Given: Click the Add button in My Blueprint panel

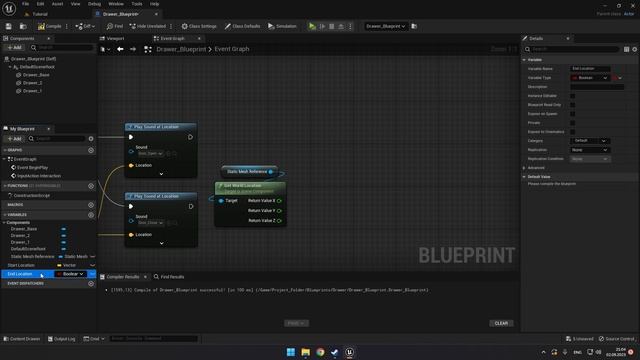Looking at the screenshot, I should point(15,139).
